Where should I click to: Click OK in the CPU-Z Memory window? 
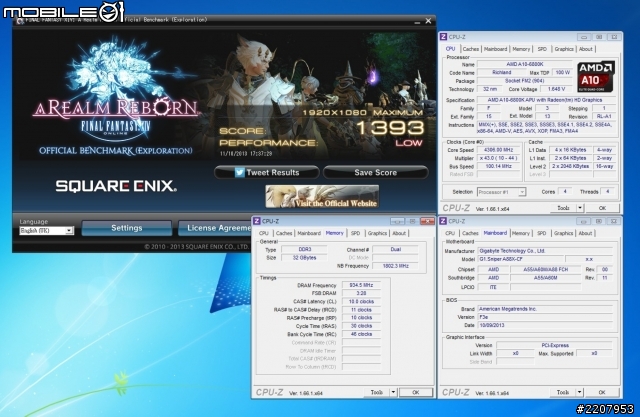pyautogui.click(x=416, y=392)
